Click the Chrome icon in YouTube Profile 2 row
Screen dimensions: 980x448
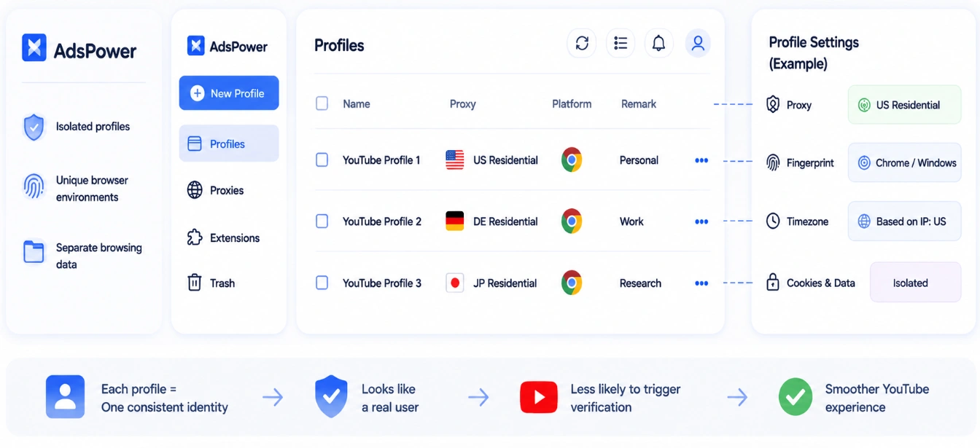(x=572, y=221)
